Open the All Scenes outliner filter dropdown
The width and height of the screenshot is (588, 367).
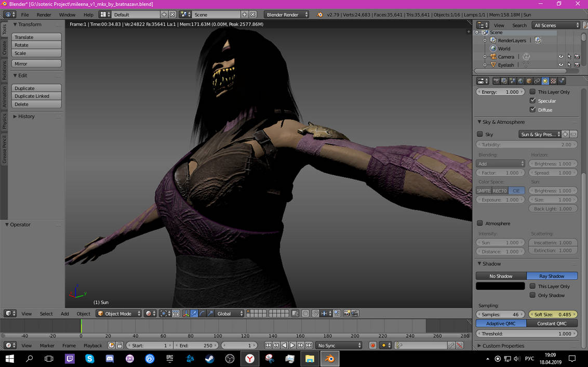pyautogui.click(x=556, y=25)
